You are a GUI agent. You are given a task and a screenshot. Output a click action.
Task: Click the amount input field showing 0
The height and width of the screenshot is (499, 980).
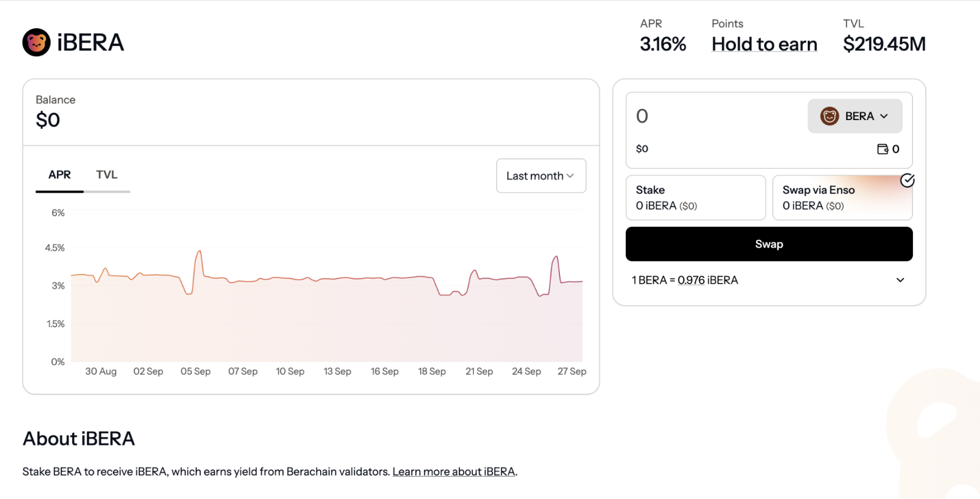(x=713, y=116)
